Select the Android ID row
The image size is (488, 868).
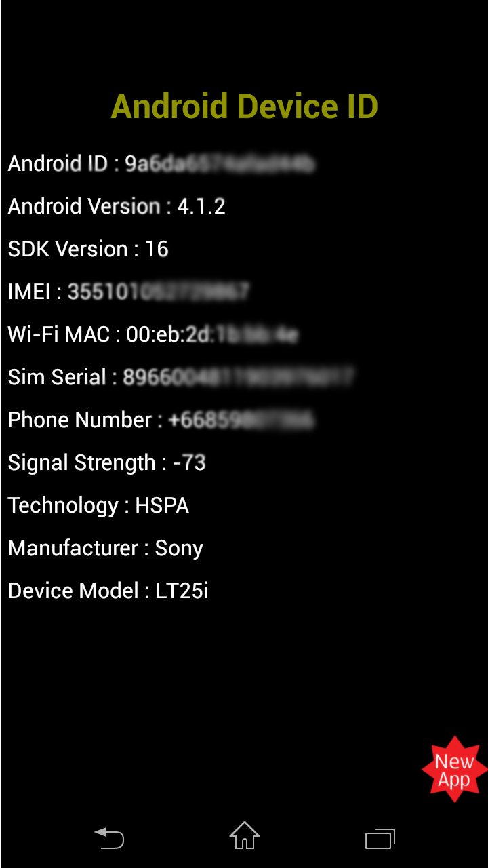click(161, 163)
